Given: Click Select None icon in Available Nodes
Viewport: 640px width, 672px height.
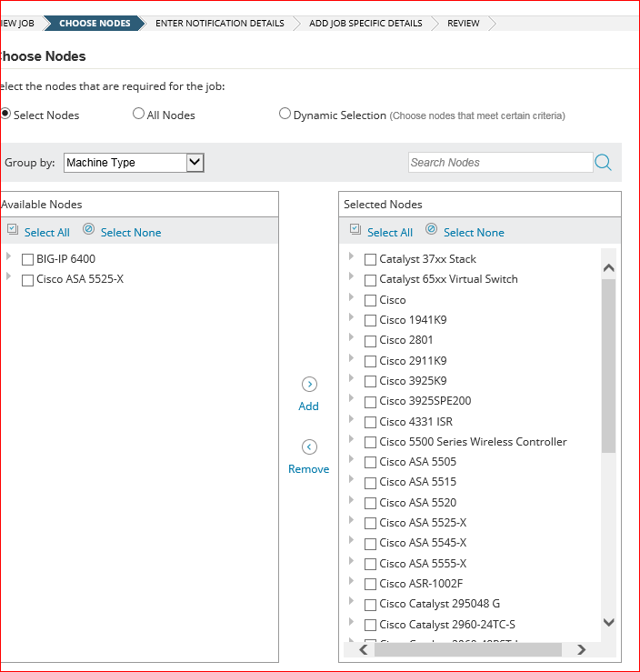Looking at the screenshot, I should pos(89,229).
